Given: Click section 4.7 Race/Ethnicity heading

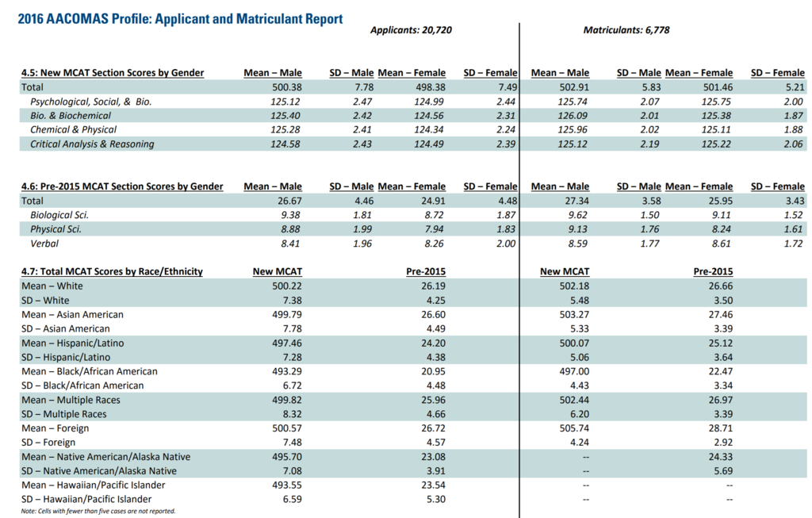Looking at the screenshot, I should click(112, 271).
